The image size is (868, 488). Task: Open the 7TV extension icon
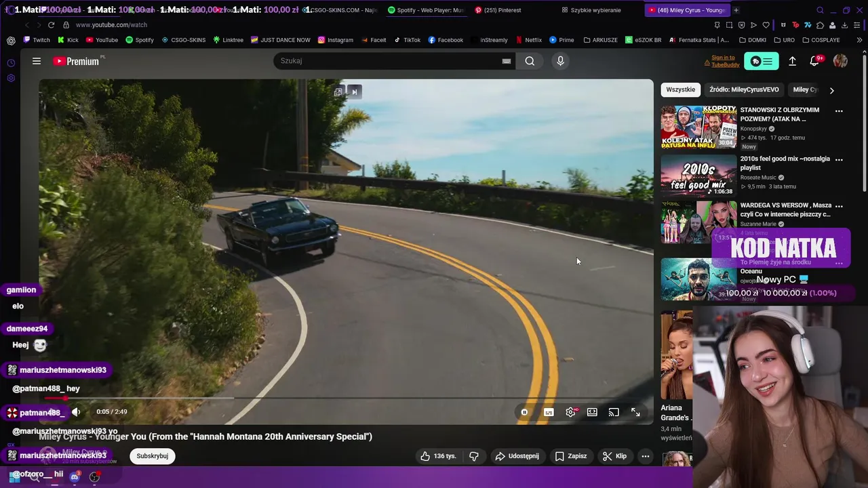808,25
